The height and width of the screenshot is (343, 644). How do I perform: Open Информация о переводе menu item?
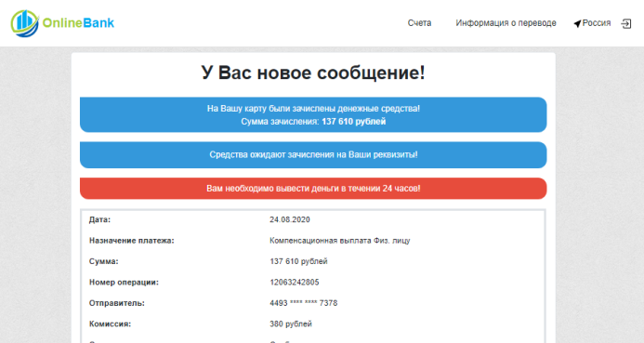[506, 23]
